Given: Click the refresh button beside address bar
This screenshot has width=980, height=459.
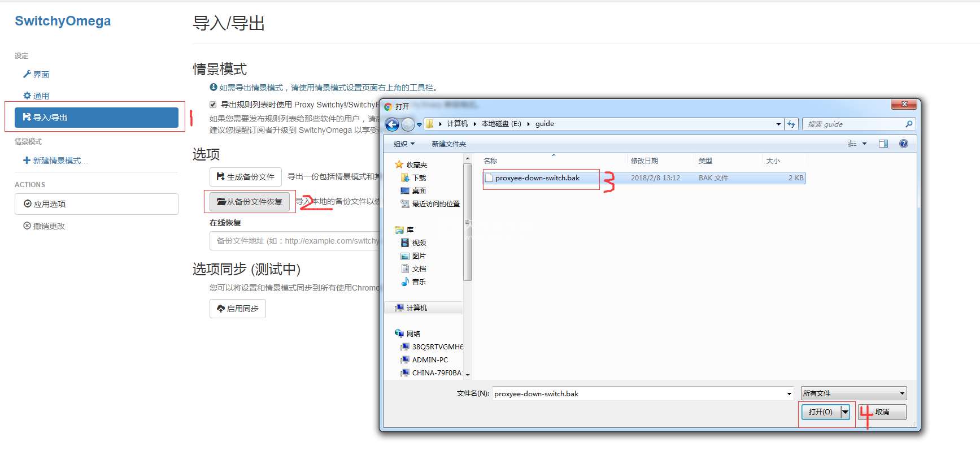Looking at the screenshot, I should click(791, 124).
